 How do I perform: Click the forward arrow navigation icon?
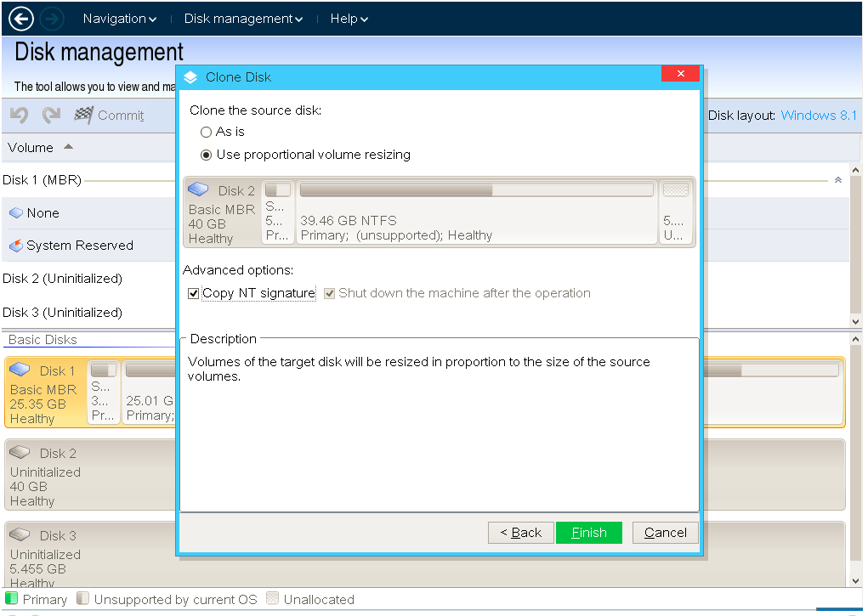[x=52, y=19]
